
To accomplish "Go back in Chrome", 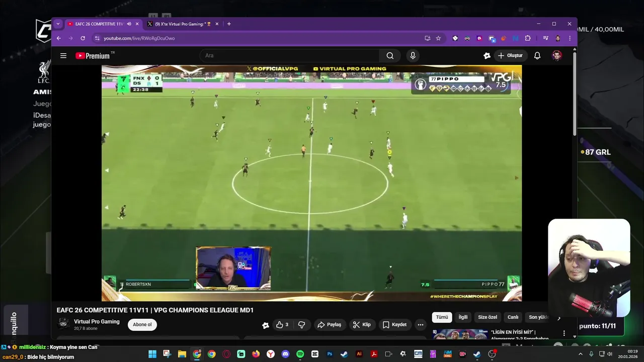I will pos(58,38).
